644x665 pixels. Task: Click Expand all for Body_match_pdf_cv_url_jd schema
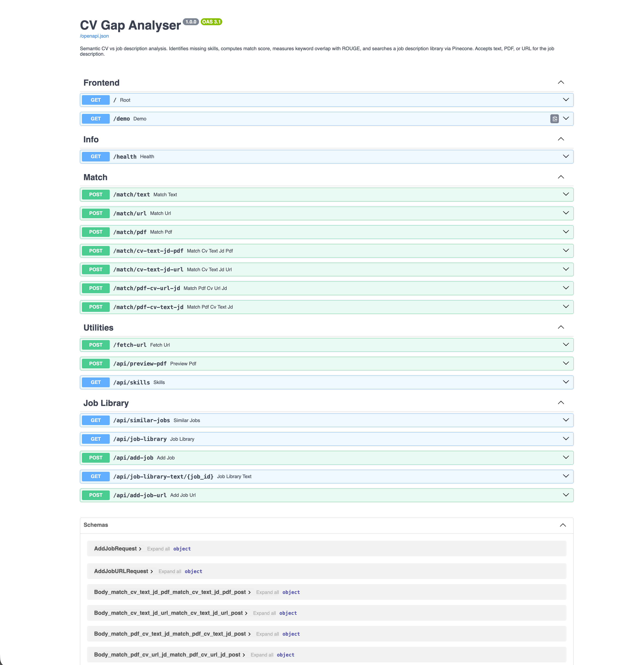262,655
